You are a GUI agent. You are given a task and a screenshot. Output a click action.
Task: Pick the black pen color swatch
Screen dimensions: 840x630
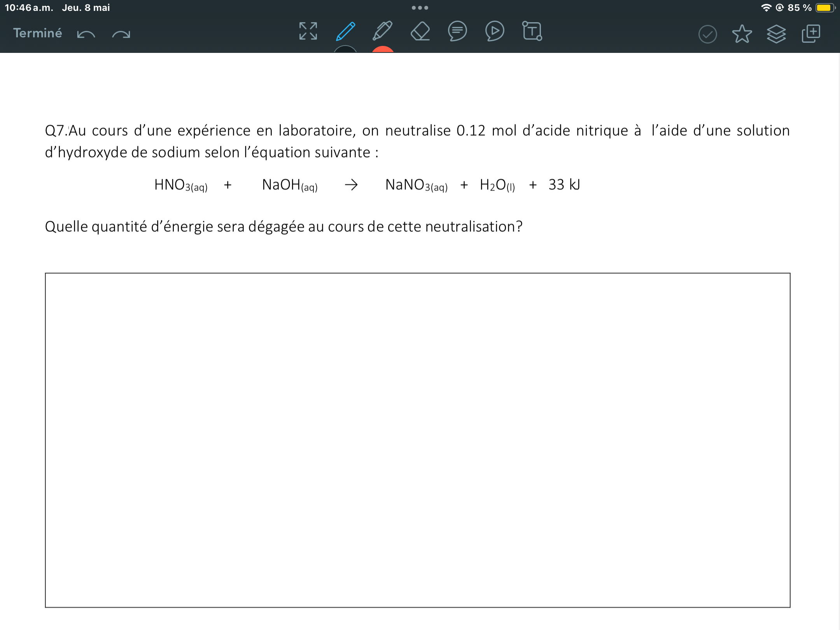click(x=345, y=49)
